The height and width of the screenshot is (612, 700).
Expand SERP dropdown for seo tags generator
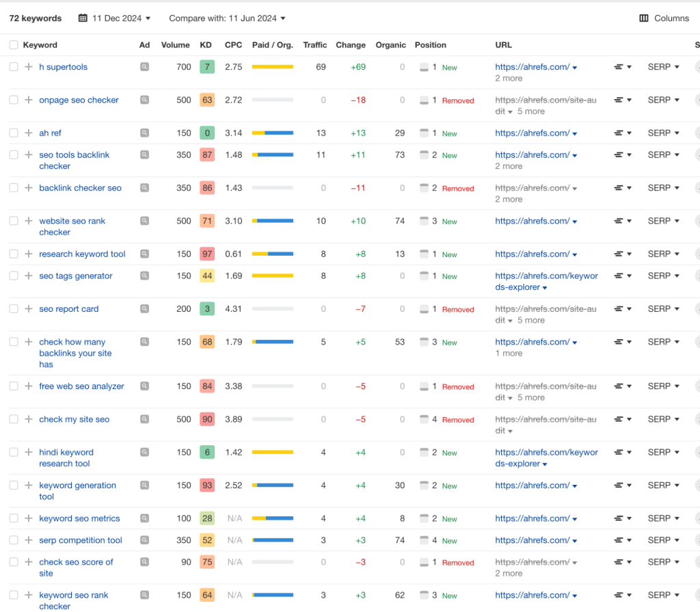663,276
